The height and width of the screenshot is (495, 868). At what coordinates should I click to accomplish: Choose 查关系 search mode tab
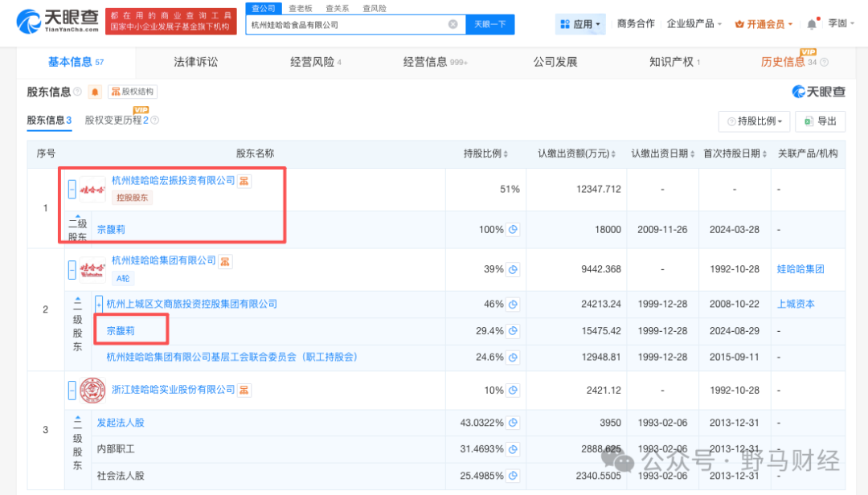coord(337,8)
